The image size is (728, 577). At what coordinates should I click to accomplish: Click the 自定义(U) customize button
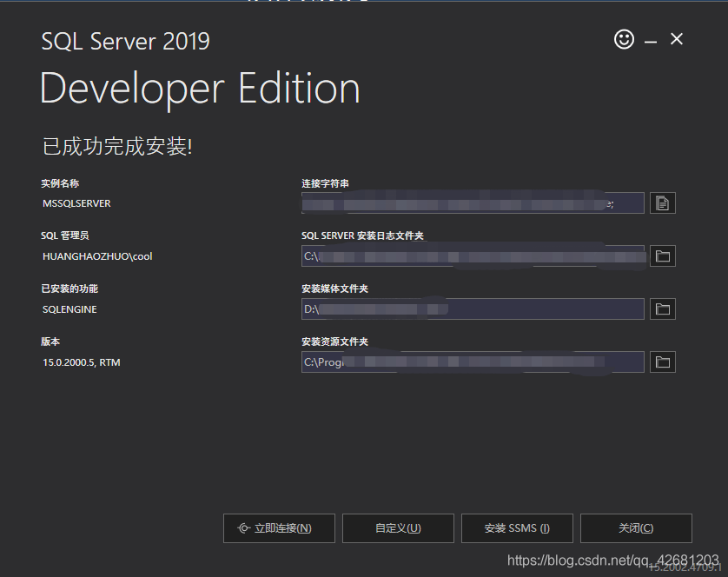[398, 528]
